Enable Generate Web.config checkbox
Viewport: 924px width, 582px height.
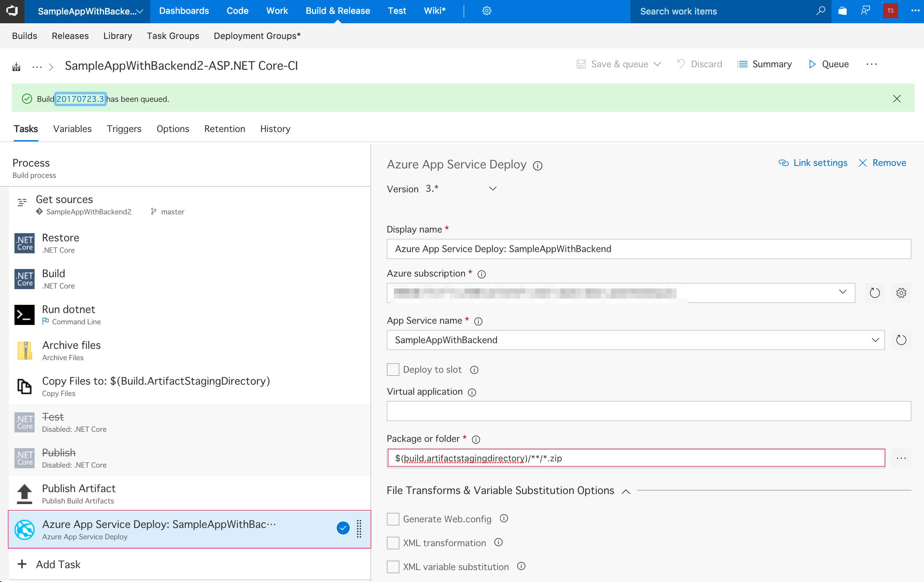(393, 519)
